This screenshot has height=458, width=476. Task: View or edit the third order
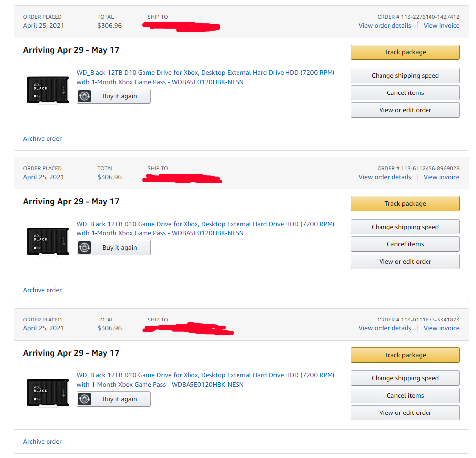405,413
